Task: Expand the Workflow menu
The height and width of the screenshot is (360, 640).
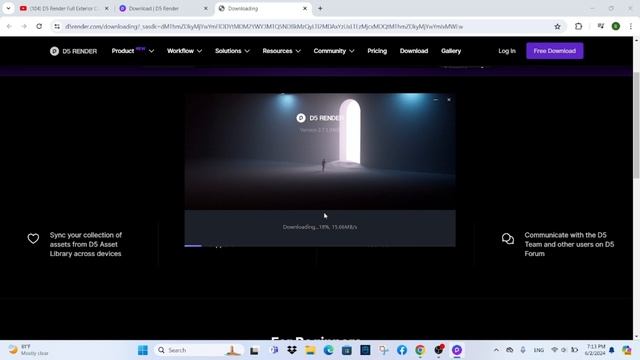Action: click(184, 51)
